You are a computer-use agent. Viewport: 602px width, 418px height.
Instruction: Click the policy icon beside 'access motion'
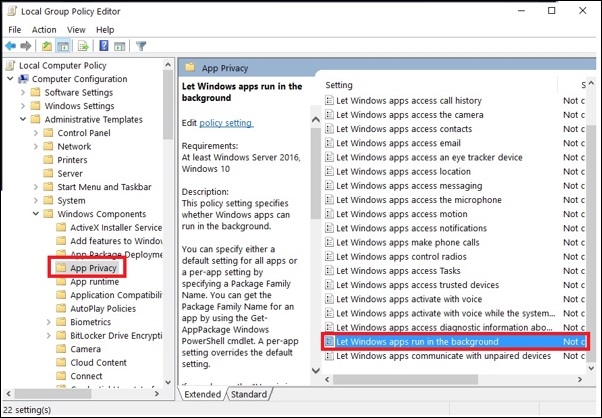pos(329,214)
